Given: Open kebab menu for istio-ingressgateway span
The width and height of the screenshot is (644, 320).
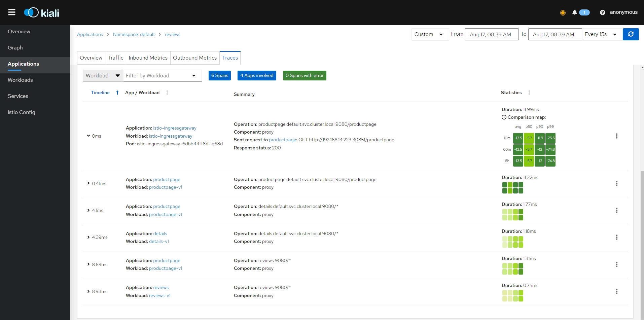Looking at the screenshot, I should click(616, 136).
